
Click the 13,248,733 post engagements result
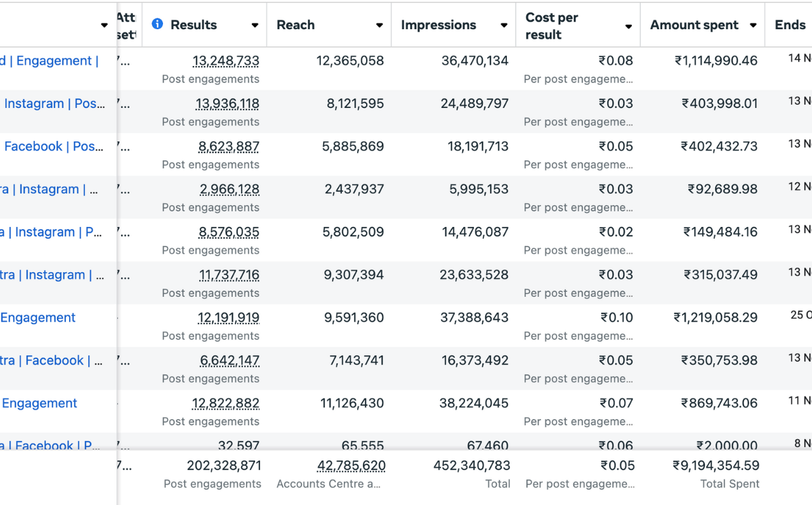(226, 61)
